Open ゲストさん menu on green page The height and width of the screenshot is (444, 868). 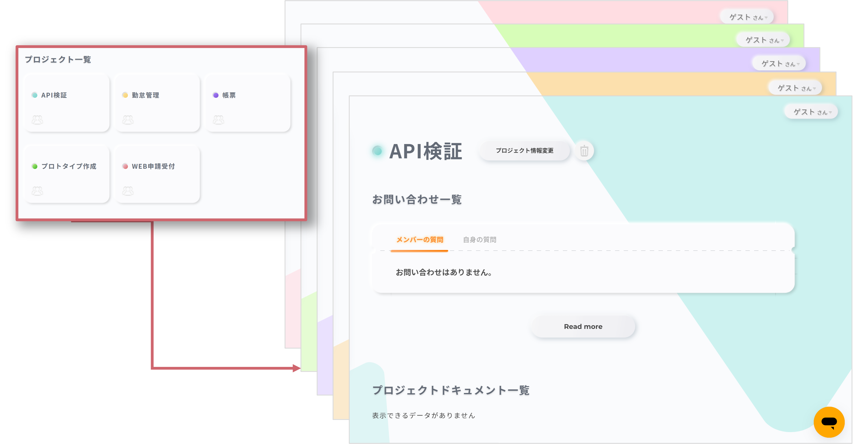point(763,40)
